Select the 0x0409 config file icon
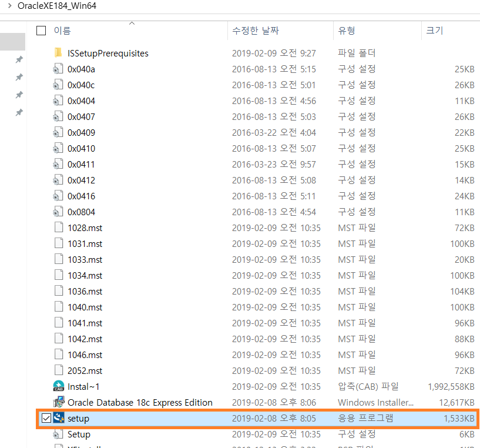This screenshot has height=448, width=480. coord(58,132)
